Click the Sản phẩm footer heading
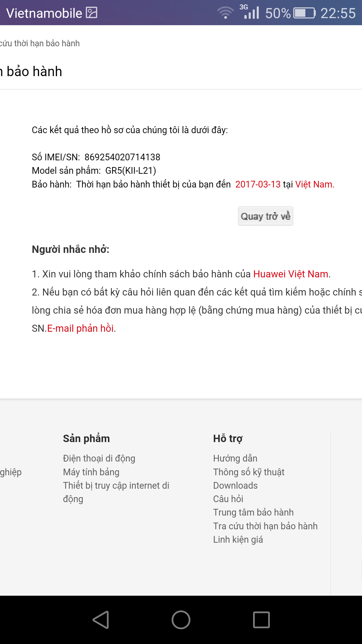 click(x=86, y=439)
